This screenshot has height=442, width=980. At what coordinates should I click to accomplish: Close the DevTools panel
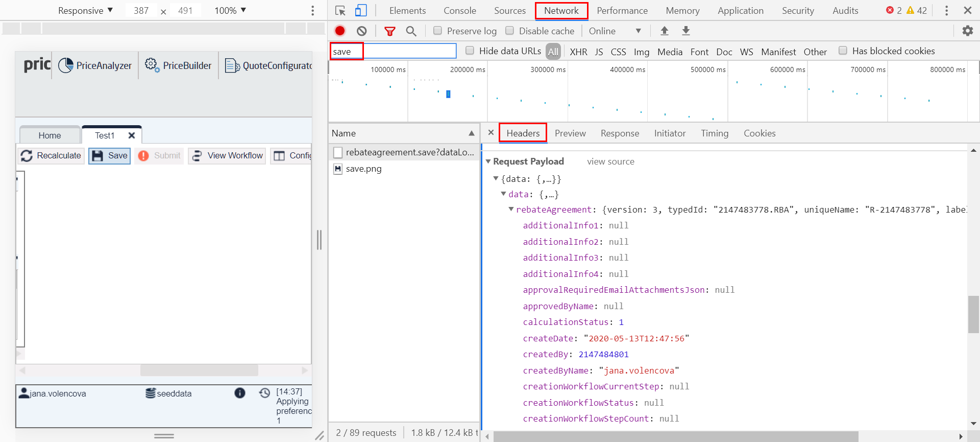968,10
